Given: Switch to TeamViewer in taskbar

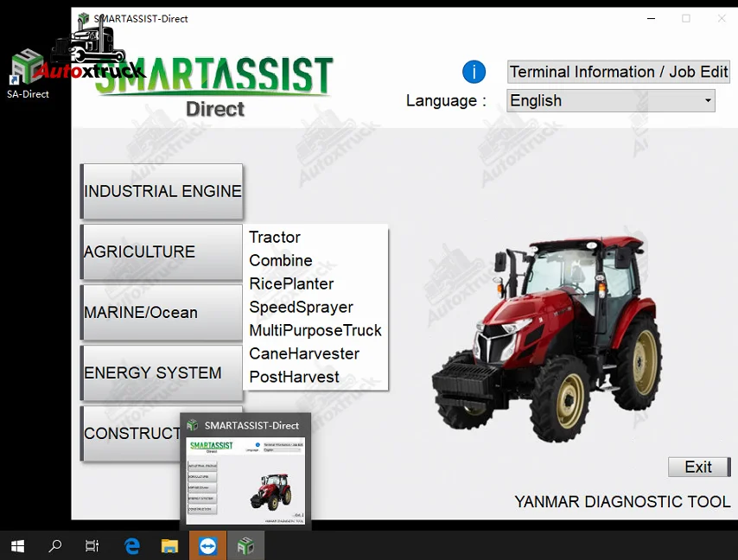Looking at the screenshot, I should pyautogui.click(x=207, y=546).
